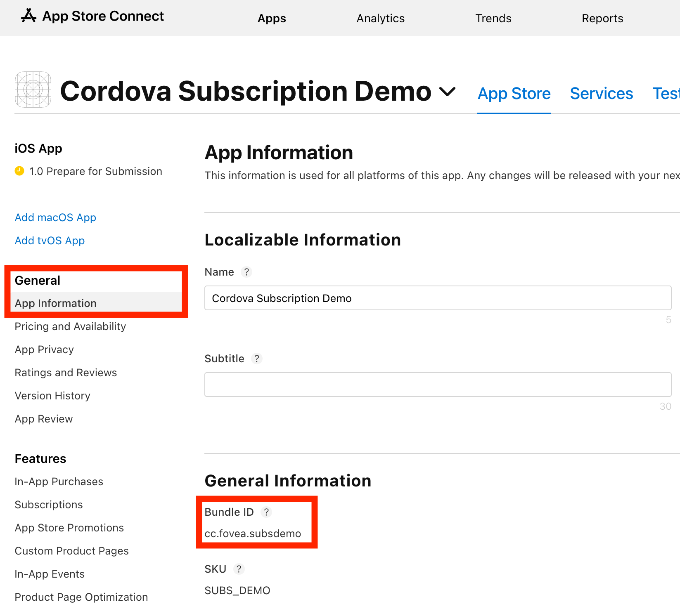Screen dimensions: 680x616
Task: Select App Information in the sidebar
Action: (x=96, y=303)
